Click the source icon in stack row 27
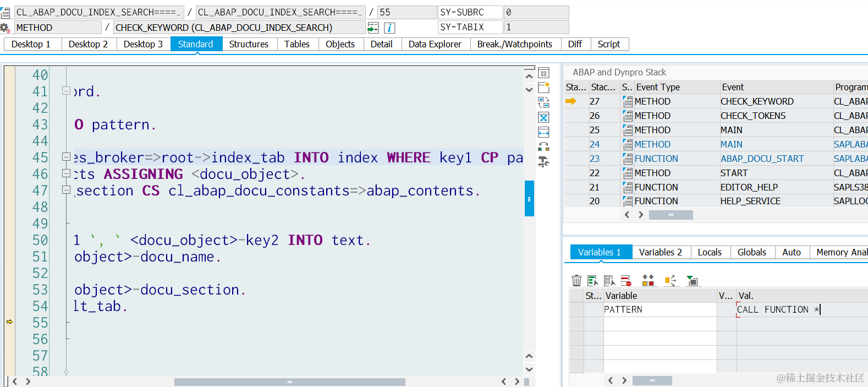The height and width of the screenshot is (387, 868). [x=627, y=101]
